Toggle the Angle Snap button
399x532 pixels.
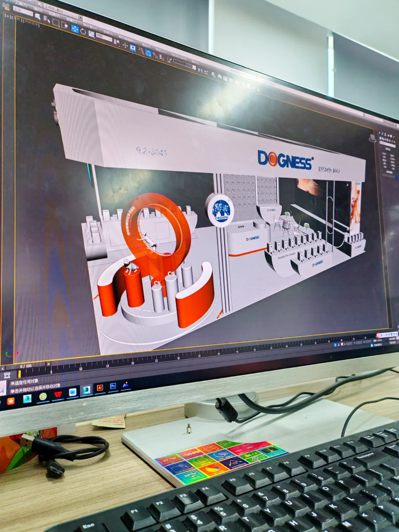(148, 53)
